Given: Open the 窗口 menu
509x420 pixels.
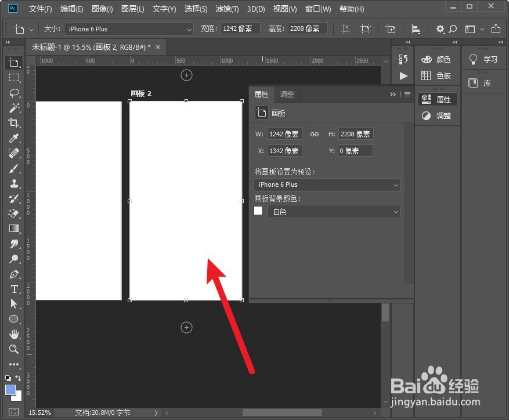Looking at the screenshot, I should (x=318, y=9).
